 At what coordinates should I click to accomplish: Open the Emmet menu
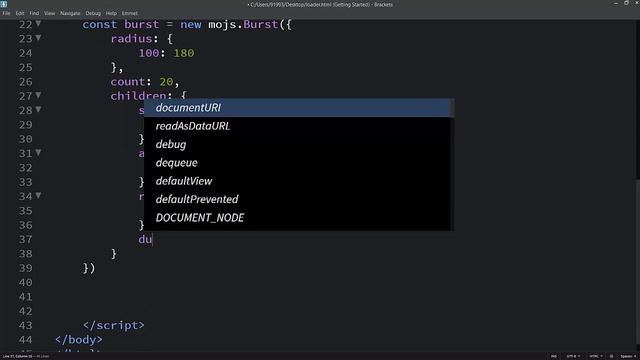130,13
